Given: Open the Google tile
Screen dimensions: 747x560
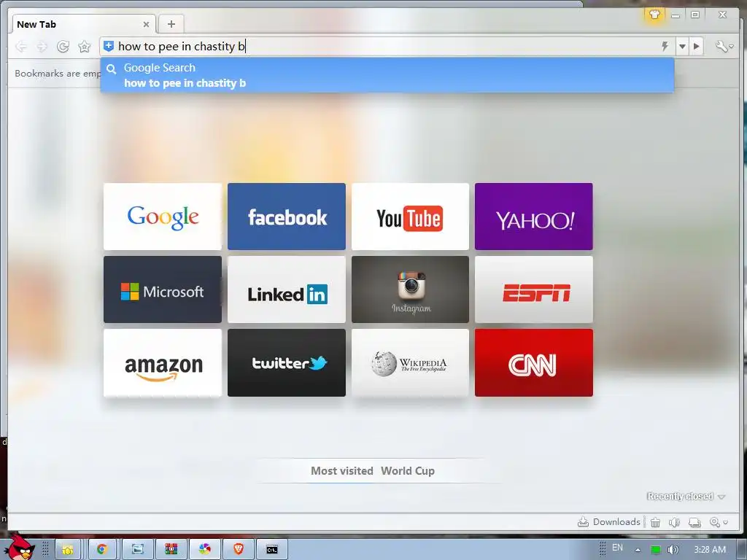Looking at the screenshot, I should [x=163, y=216].
